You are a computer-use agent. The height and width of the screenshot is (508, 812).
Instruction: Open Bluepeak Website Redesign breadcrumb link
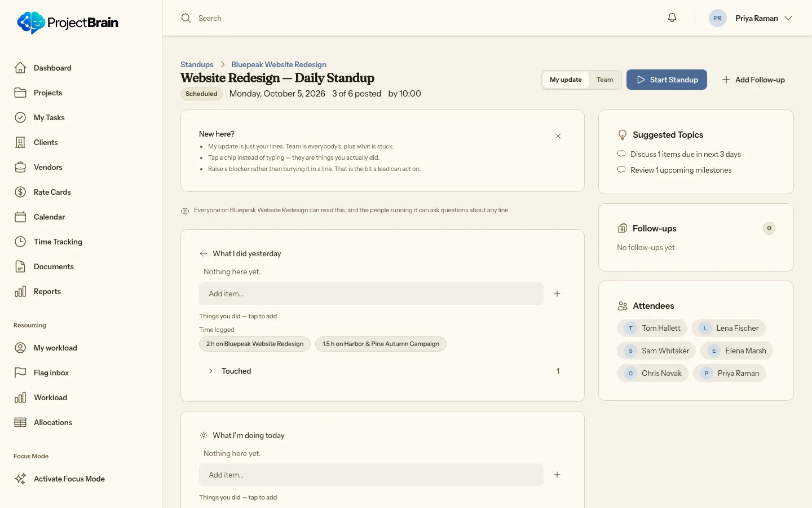coord(279,64)
